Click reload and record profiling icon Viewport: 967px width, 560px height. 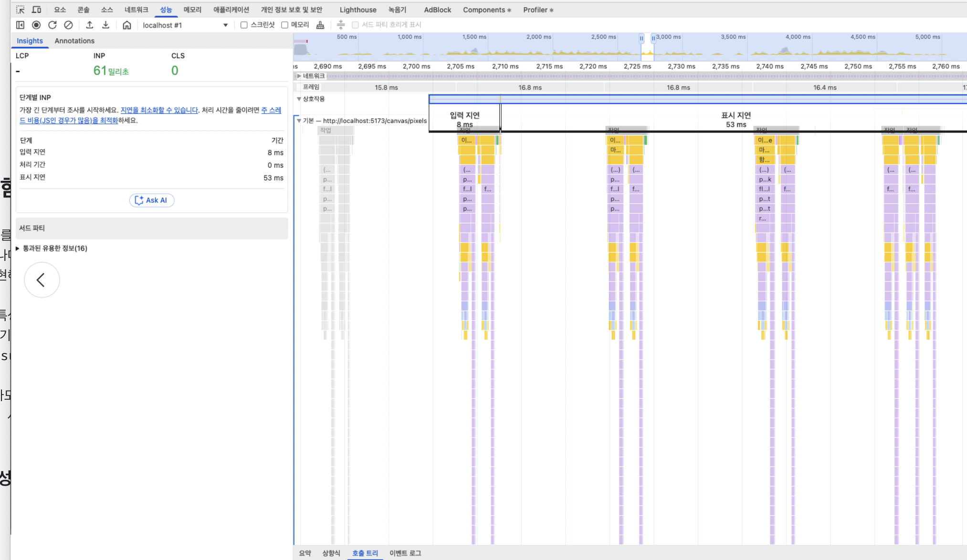coord(53,25)
